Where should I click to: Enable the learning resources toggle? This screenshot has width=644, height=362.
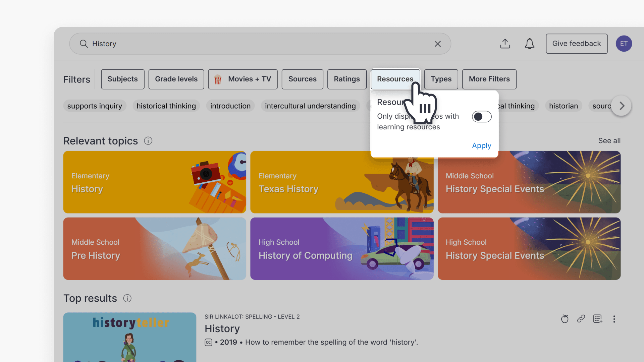coord(481,117)
